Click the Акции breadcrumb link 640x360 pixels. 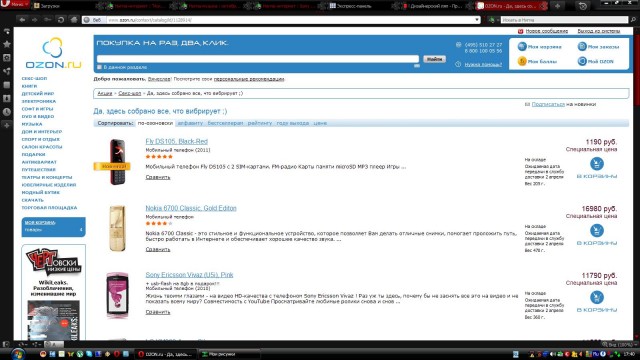tap(104, 93)
